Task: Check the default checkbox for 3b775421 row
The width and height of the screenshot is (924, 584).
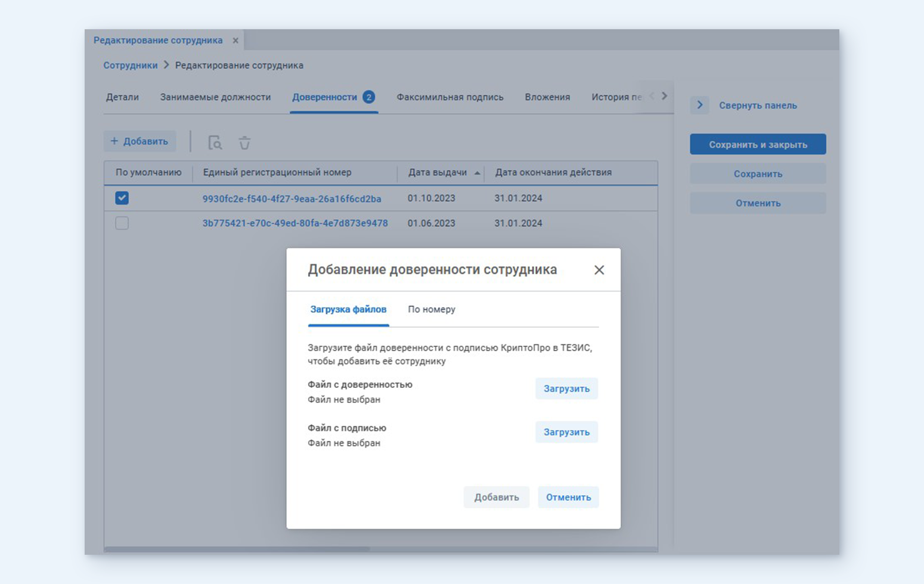Action: pos(122,223)
